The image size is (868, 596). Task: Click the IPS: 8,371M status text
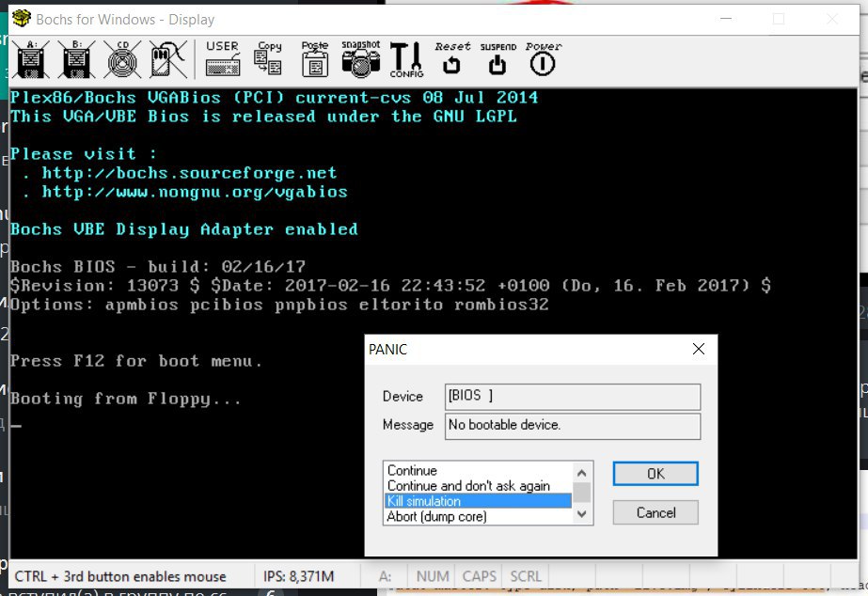click(x=299, y=576)
